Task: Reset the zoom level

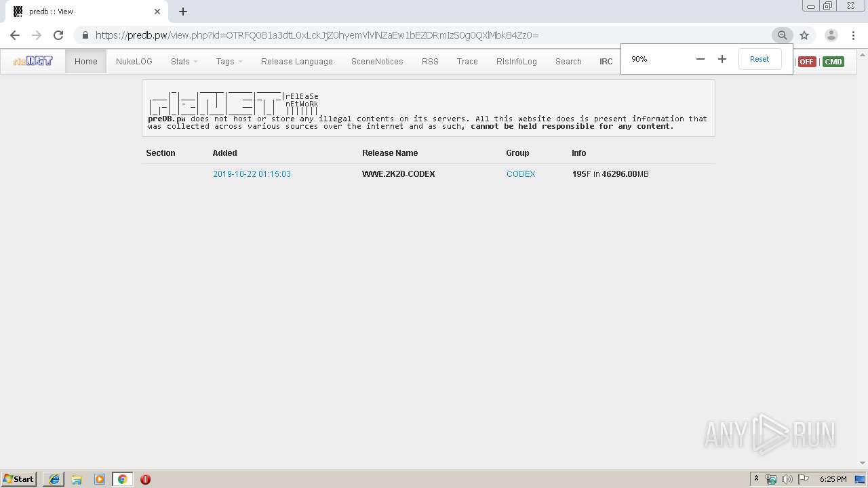Action: [x=759, y=59]
